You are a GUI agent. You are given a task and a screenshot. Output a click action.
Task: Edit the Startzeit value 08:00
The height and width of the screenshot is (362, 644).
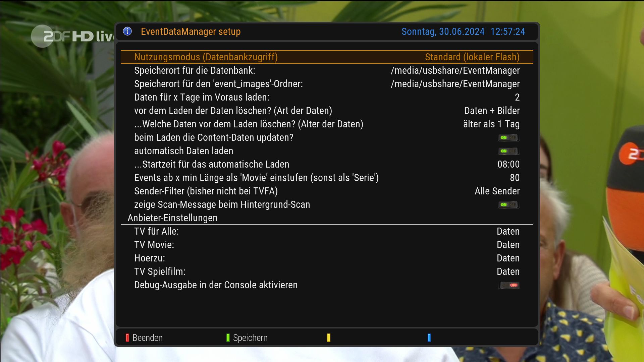[508, 164]
